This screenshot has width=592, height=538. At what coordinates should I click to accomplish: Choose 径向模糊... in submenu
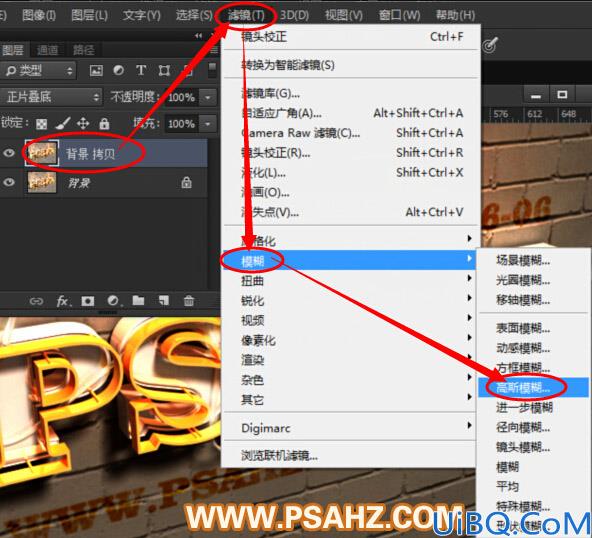tap(533, 427)
